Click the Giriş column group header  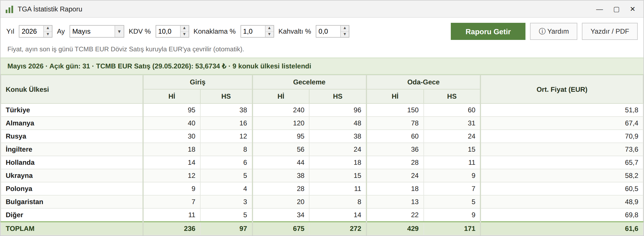click(x=198, y=82)
